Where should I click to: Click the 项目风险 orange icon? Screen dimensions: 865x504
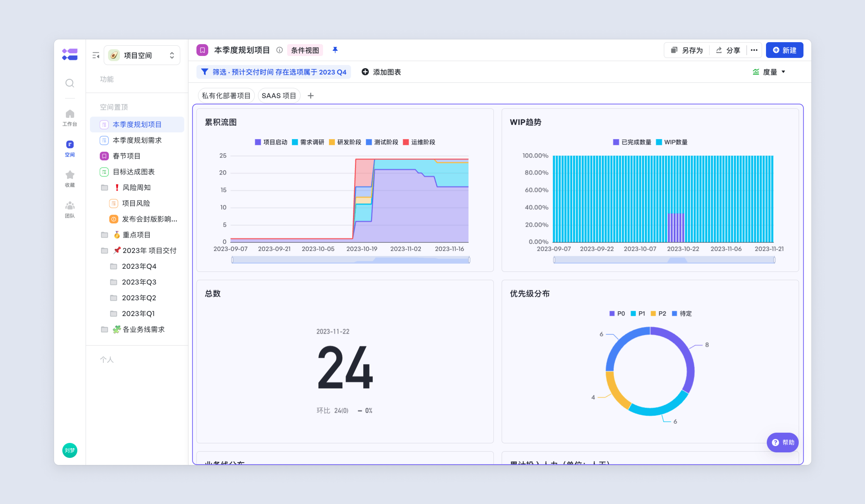[x=114, y=203]
